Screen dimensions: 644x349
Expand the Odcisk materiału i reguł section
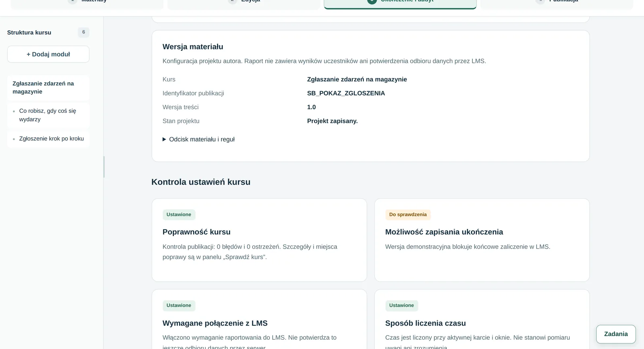tap(198, 139)
